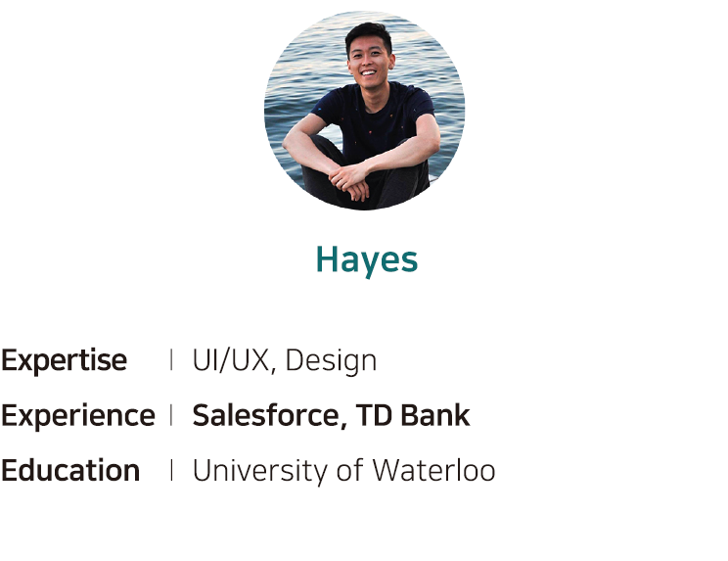728x561 pixels.
Task: Click the TD Bank text
Action: coord(413,415)
